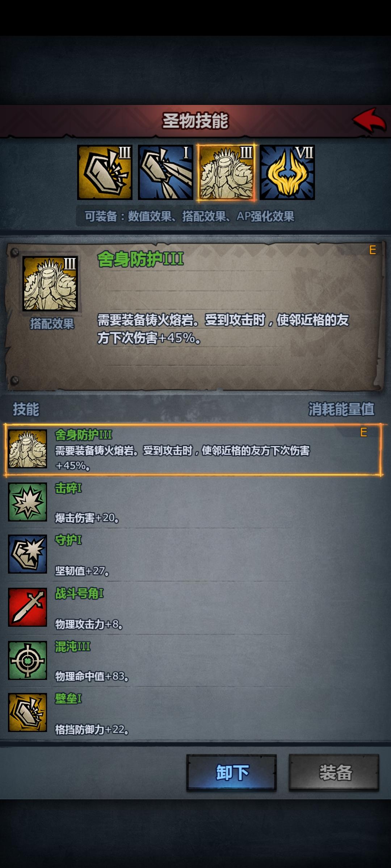
Task: Click the 守护I shield skill icon
Action: point(28,554)
